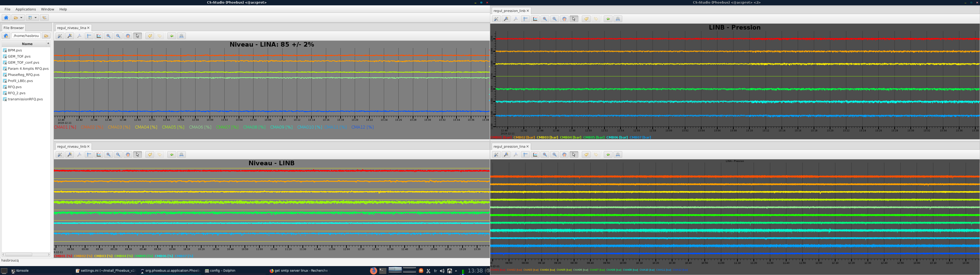Click the + expander on File Browser Name column
The width and height of the screenshot is (980, 275).
tap(48, 43)
